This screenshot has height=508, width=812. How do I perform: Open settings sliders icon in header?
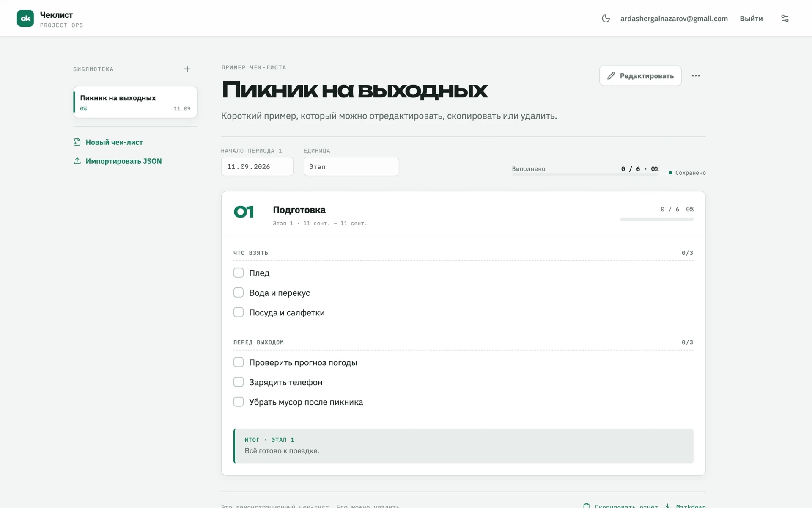(x=785, y=19)
